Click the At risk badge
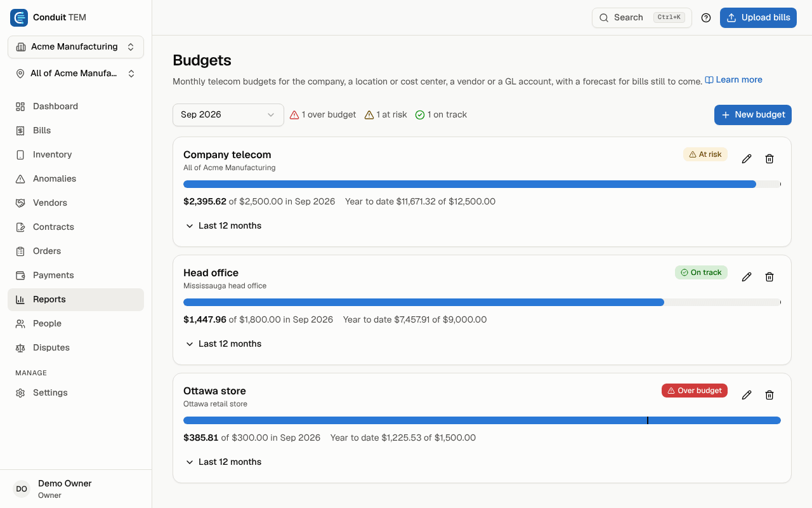This screenshot has height=508, width=812. click(705, 154)
